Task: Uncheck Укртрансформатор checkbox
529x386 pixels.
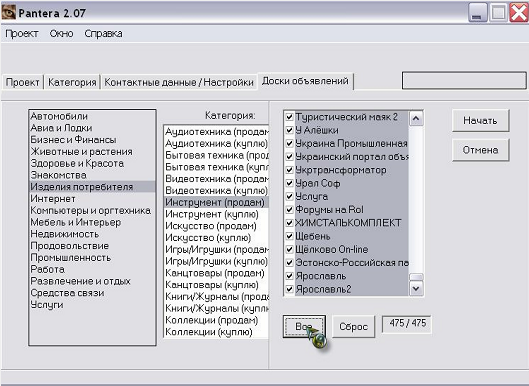Action: 289,170
